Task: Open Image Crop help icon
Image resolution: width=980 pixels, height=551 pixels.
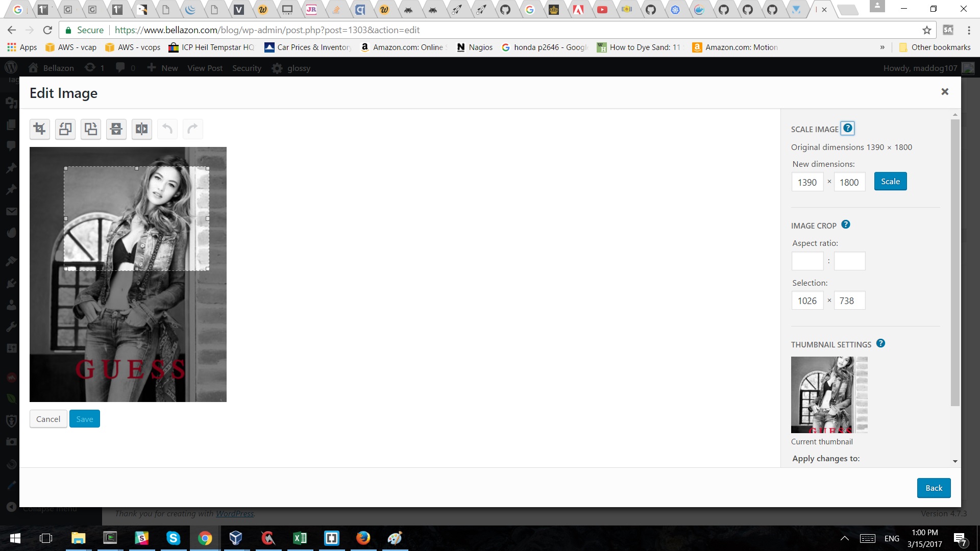Action: tap(846, 224)
